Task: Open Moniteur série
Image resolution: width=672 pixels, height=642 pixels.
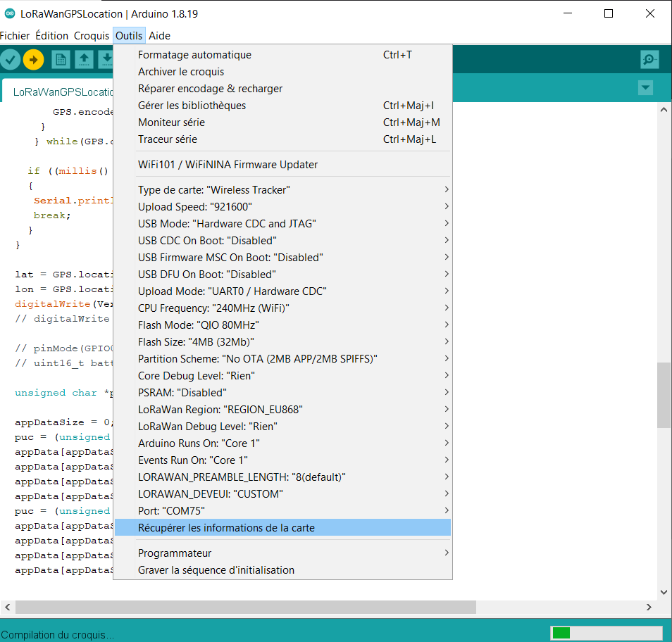Action: pos(282,122)
